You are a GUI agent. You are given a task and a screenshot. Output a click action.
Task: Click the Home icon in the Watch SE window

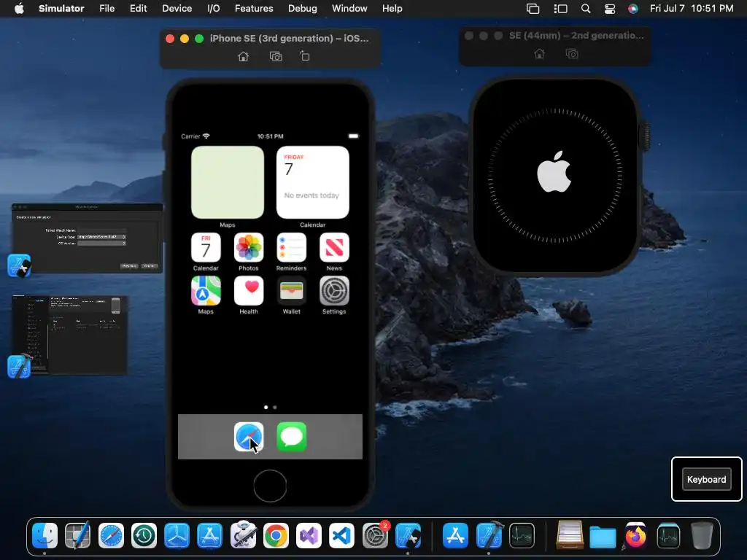pyautogui.click(x=539, y=54)
